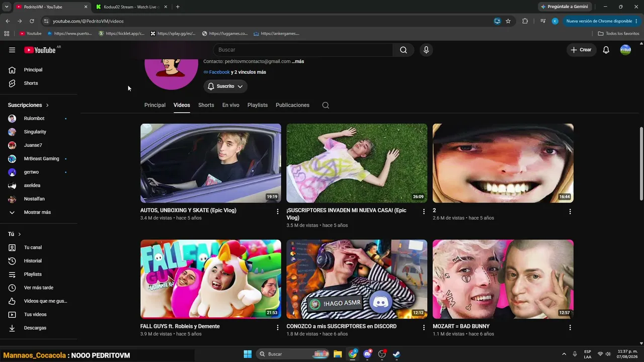
Task: Search within channel magnifier icon
Action: [326, 105]
